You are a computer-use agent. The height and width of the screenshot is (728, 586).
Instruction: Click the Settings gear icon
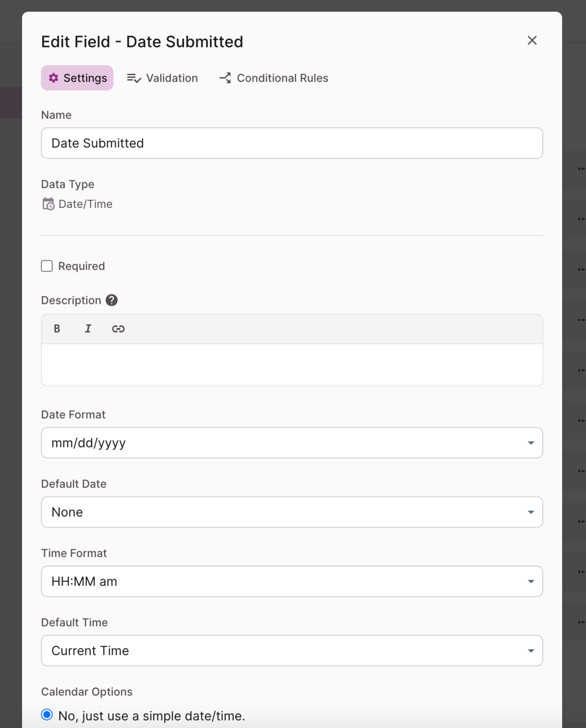[x=53, y=78]
